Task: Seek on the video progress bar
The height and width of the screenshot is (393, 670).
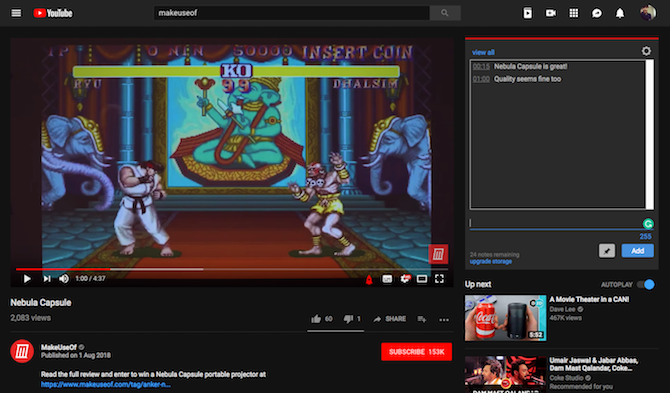Action: click(x=232, y=269)
